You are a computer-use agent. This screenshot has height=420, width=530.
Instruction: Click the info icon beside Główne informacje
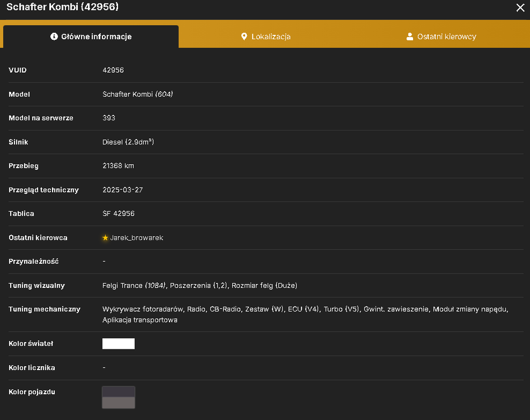[x=54, y=36]
